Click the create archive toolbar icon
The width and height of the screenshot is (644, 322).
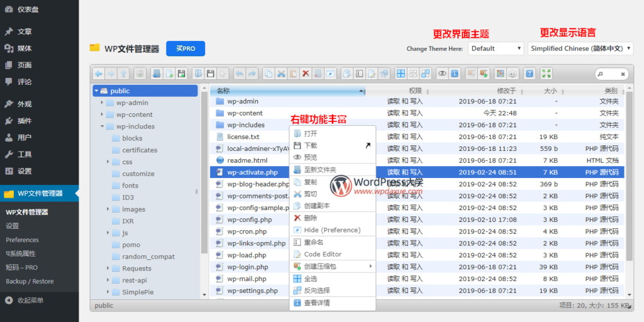[x=484, y=74]
